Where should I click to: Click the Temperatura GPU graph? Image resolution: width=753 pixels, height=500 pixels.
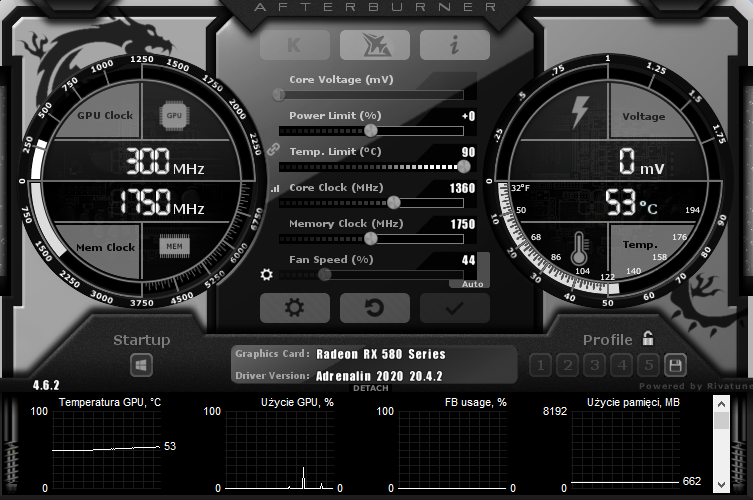[x=106, y=450]
